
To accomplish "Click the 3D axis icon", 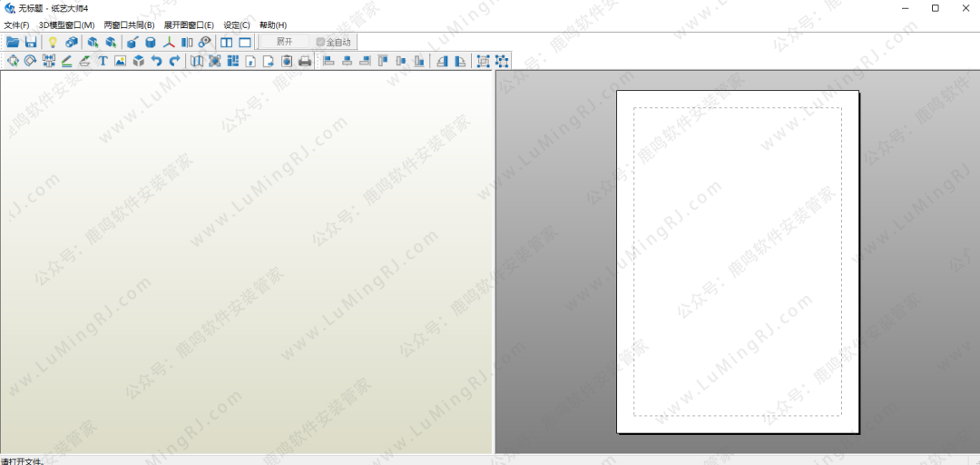I will point(169,43).
